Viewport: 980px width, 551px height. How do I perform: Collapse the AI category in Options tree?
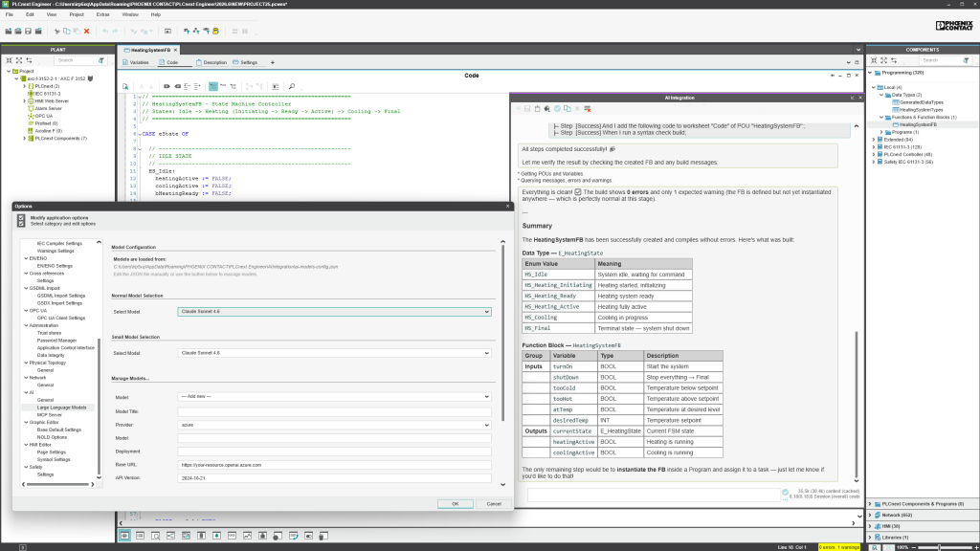tap(26, 392)
